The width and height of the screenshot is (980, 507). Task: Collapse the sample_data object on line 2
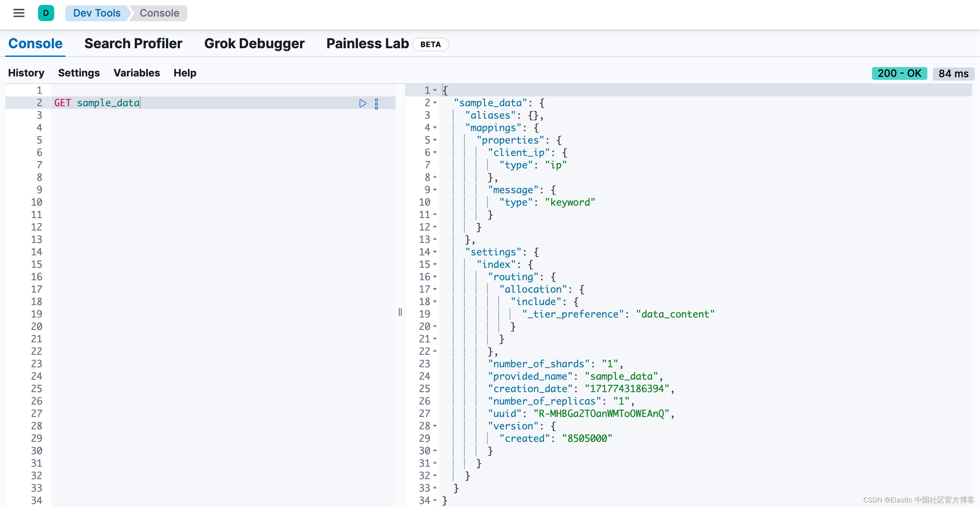pyautogui.click(x=435, y=103)
